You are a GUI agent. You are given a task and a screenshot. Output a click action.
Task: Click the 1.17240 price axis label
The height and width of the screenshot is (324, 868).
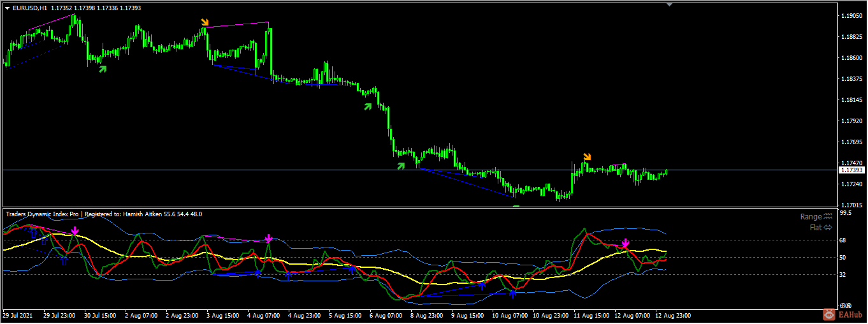pos(852,184)
